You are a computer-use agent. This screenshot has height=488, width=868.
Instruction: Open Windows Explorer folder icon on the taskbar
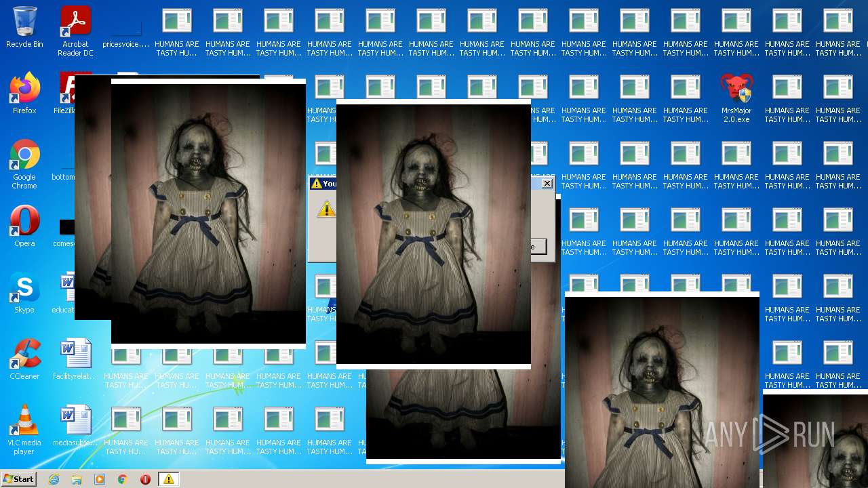point(77,479)
